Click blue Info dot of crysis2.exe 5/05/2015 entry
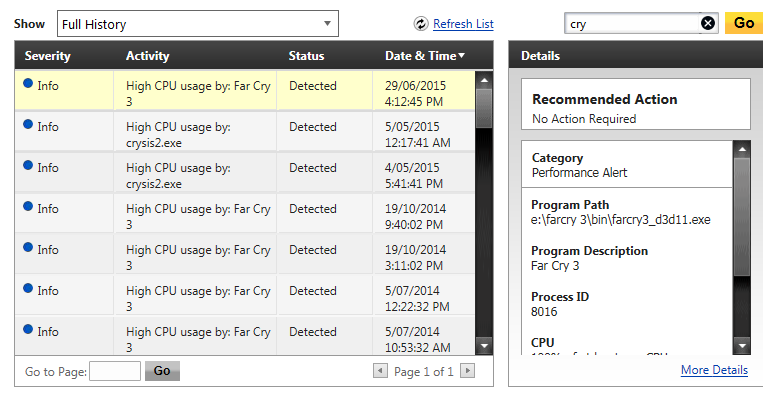This screenshot has height=393, width=763. click(28, 124)
